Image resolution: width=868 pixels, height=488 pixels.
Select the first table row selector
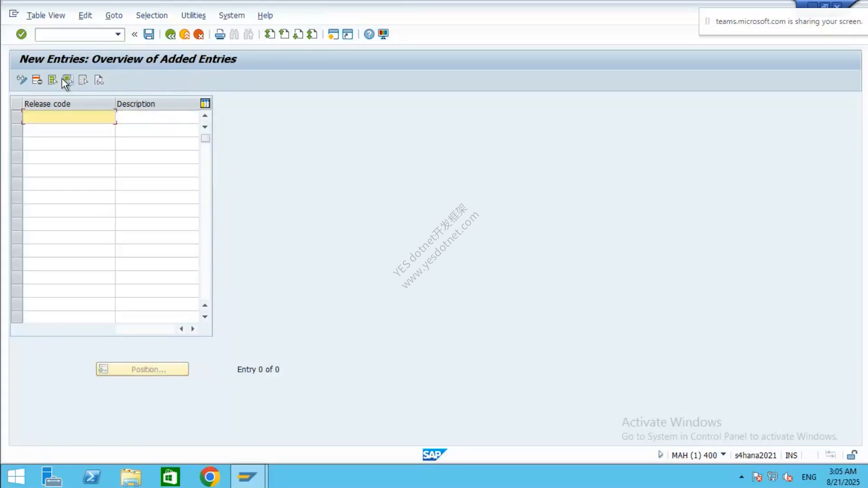pos(17,117)
